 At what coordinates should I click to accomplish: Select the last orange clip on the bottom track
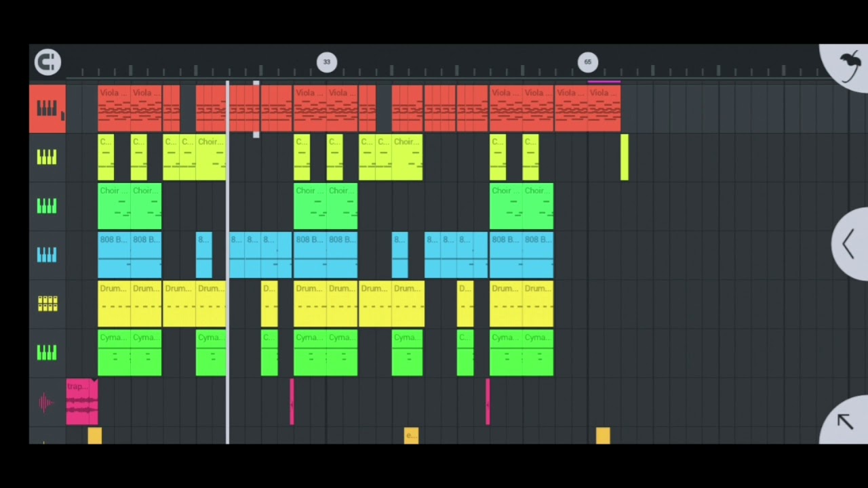pyautogui.click(x=603, y=436)
